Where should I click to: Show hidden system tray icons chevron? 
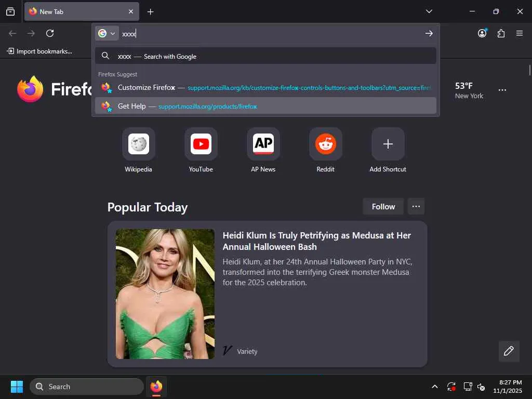pos(435,387)
